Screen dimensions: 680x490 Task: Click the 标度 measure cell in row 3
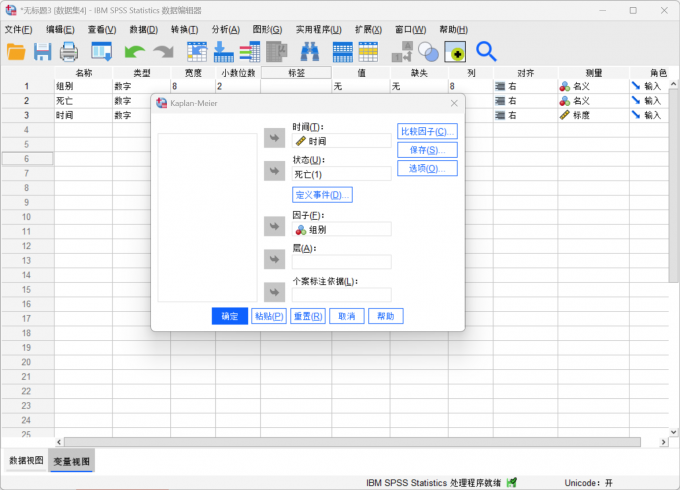tap(593, 115)
